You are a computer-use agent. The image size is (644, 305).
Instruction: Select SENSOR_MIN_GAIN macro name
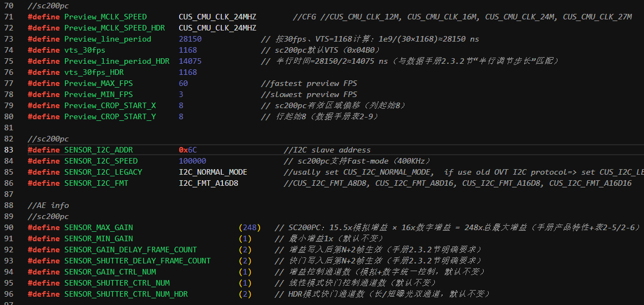(99, 238)
